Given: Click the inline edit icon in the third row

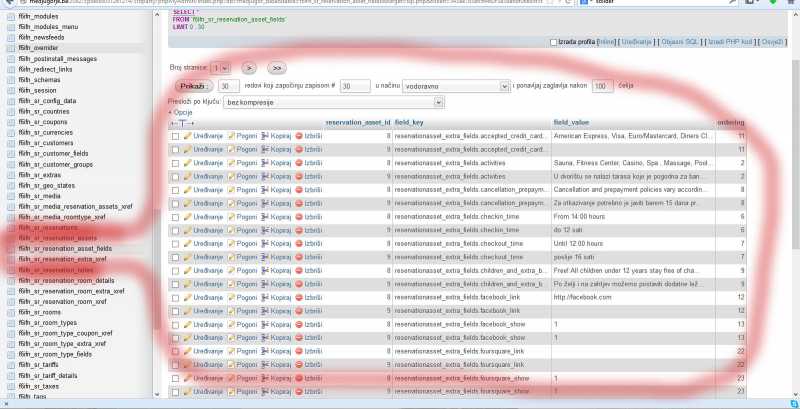Looking at the screenshot, I should (231, 162).
